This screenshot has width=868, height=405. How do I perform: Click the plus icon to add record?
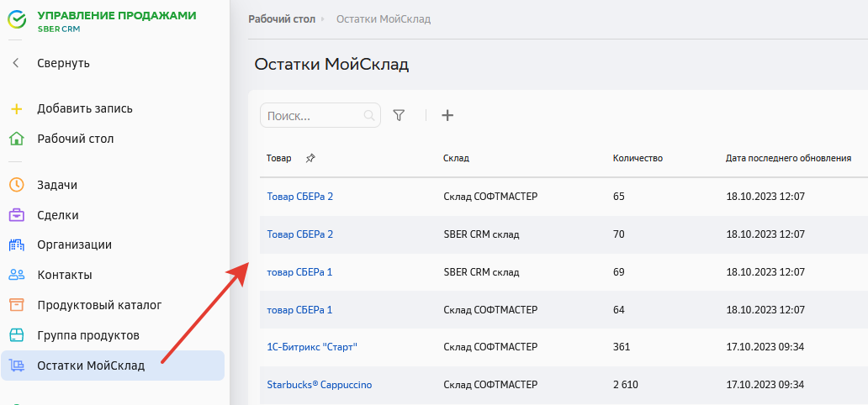(x=447, y=115)
